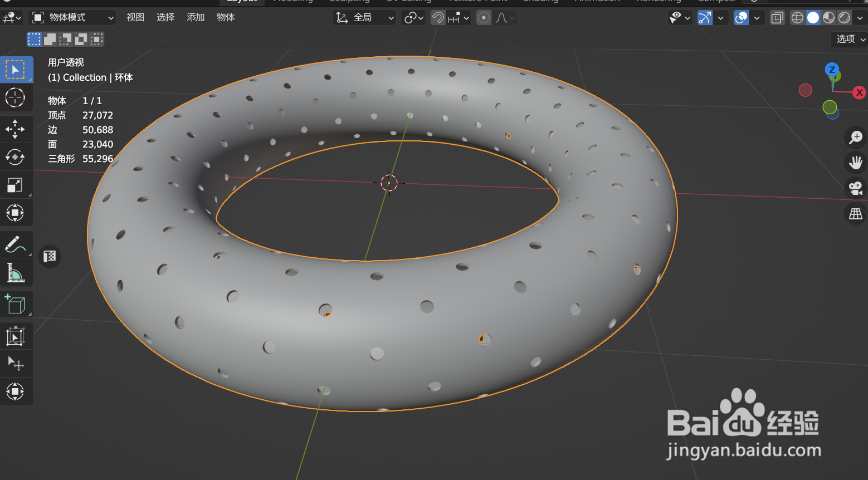This screenshot has height=480, width=868.
Task: Click the bottom circular tool in toolbar
Action: pos(15,391)
